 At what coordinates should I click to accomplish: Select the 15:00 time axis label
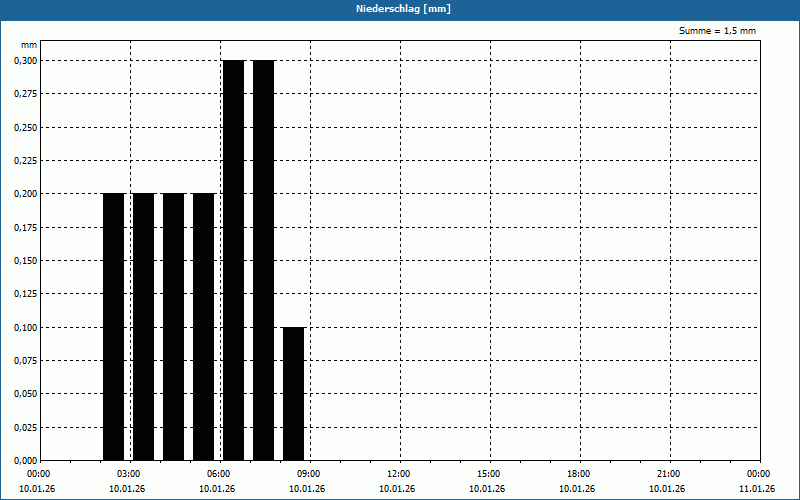488,474
